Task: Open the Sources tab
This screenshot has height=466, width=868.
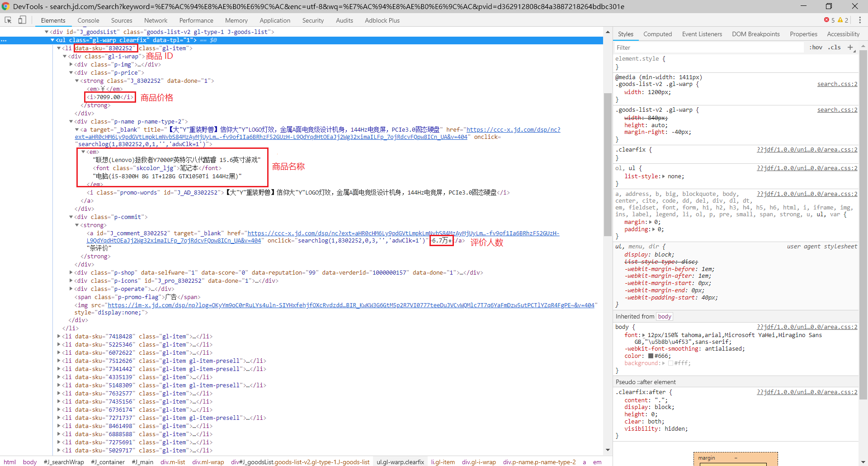Action: 122,20
